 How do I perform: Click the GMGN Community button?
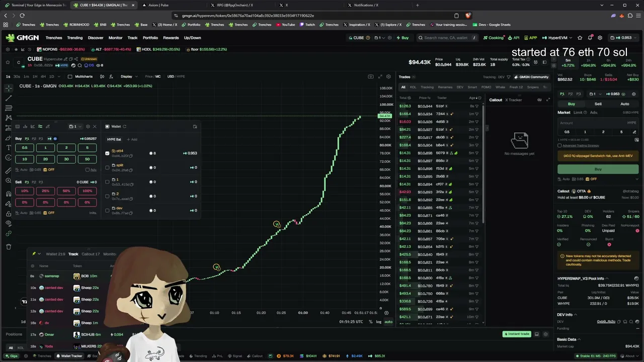(531, 77)
